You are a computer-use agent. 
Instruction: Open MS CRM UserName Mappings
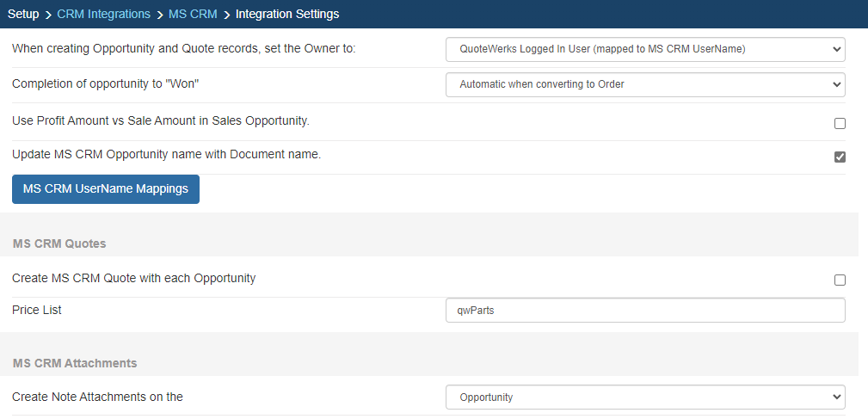coord(106,189)
